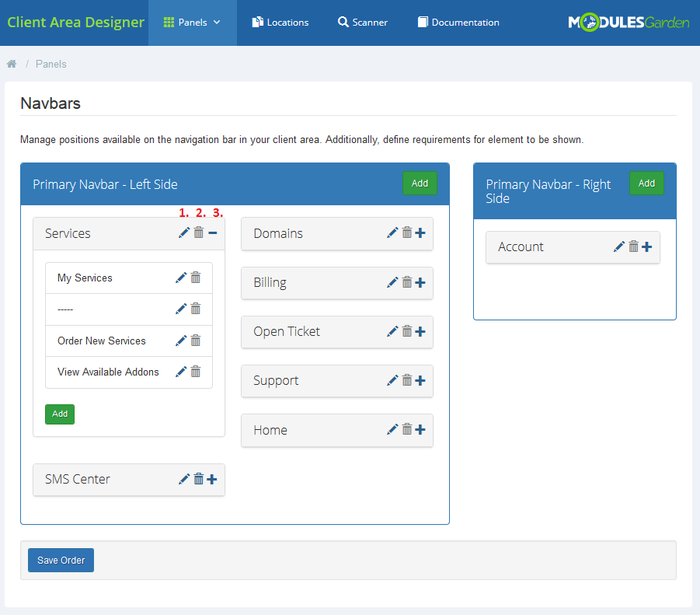Viewport: 700px width, 615px height.
Task: Edit the Open Ticket navbar item
Action: click(392, 331)
